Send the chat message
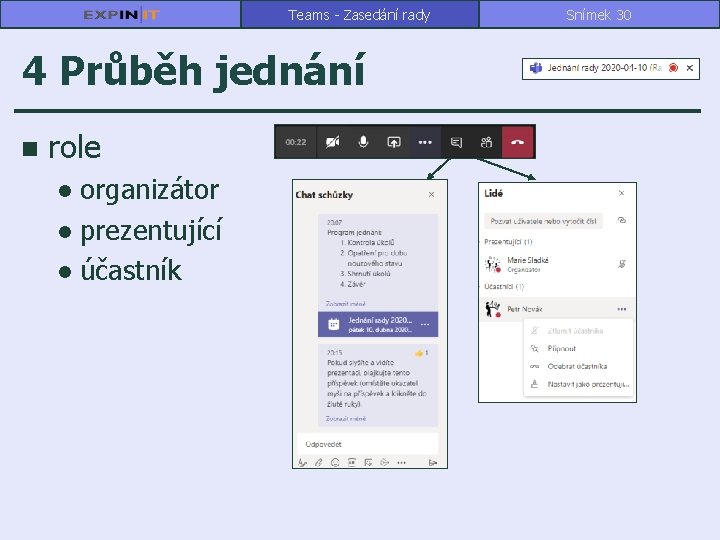Viewport: 720px width, 540px height. click(x=433, y=463)
